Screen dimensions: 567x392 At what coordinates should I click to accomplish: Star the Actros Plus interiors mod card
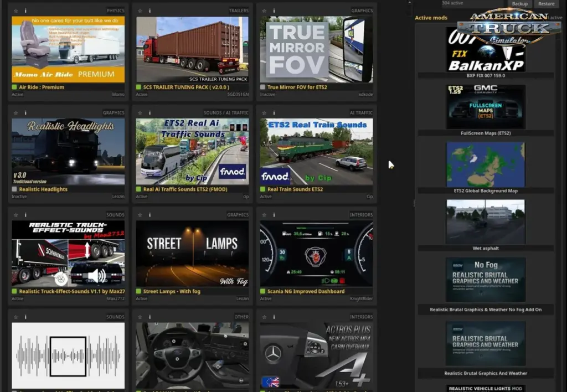264,317
